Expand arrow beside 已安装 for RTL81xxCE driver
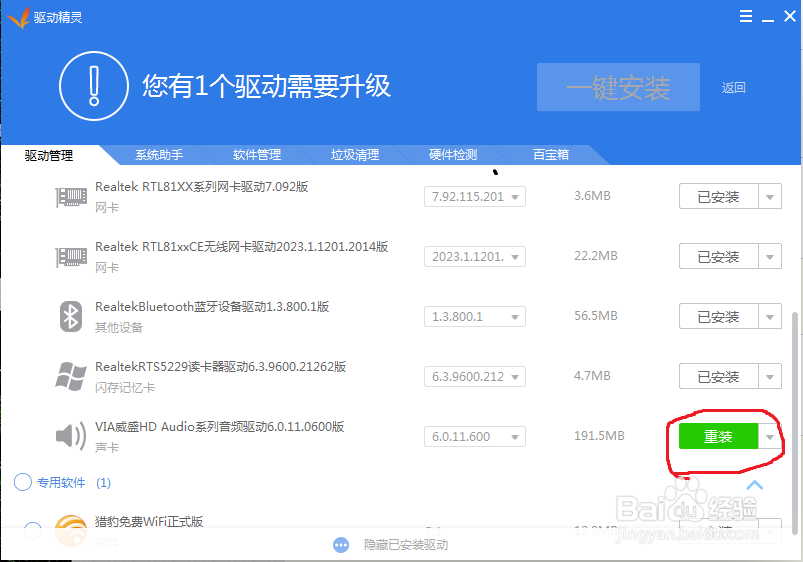 pyautogui.click(x=770, y=257)
